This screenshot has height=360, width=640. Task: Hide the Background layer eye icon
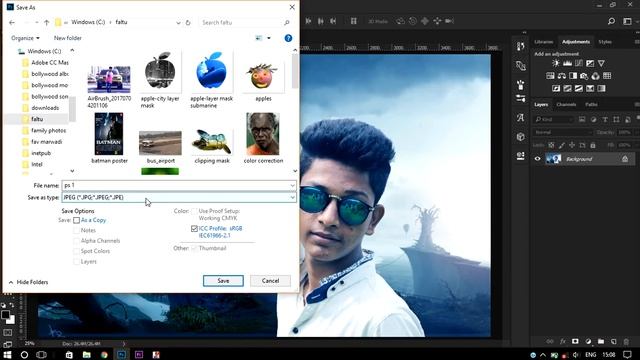537,159
